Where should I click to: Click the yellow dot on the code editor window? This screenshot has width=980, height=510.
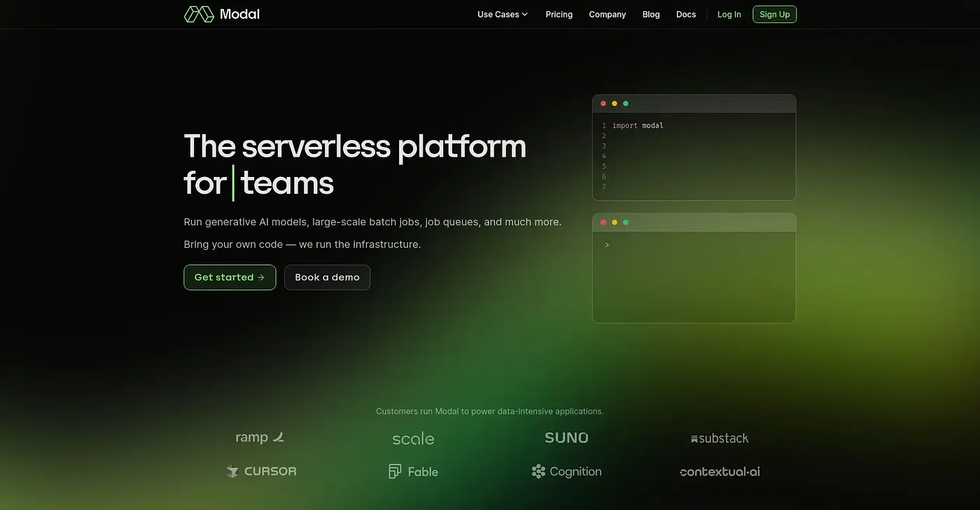click(615, 104)
